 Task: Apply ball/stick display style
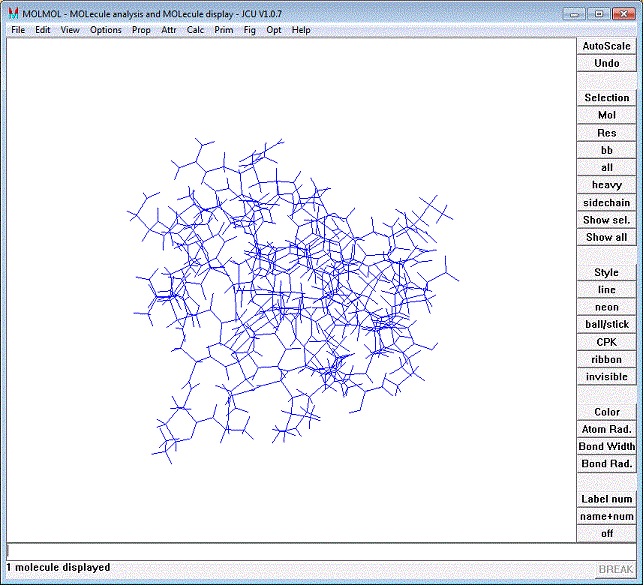(607, 324)
